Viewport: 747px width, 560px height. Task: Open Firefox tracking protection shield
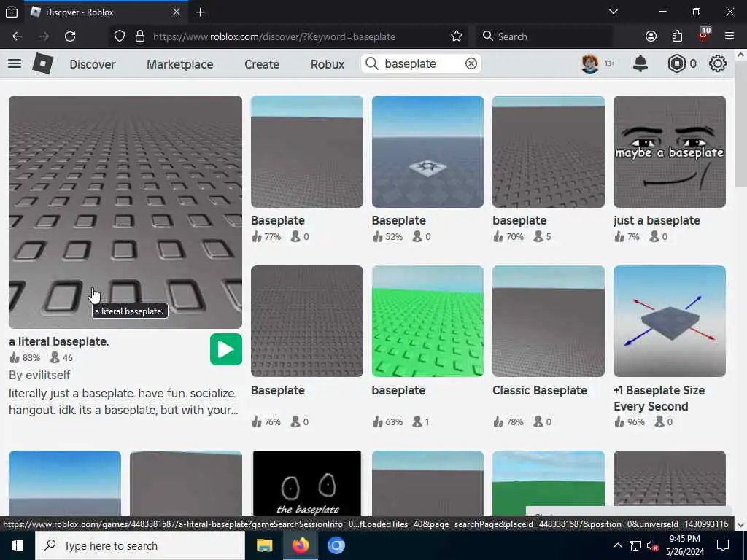(120, 36)
